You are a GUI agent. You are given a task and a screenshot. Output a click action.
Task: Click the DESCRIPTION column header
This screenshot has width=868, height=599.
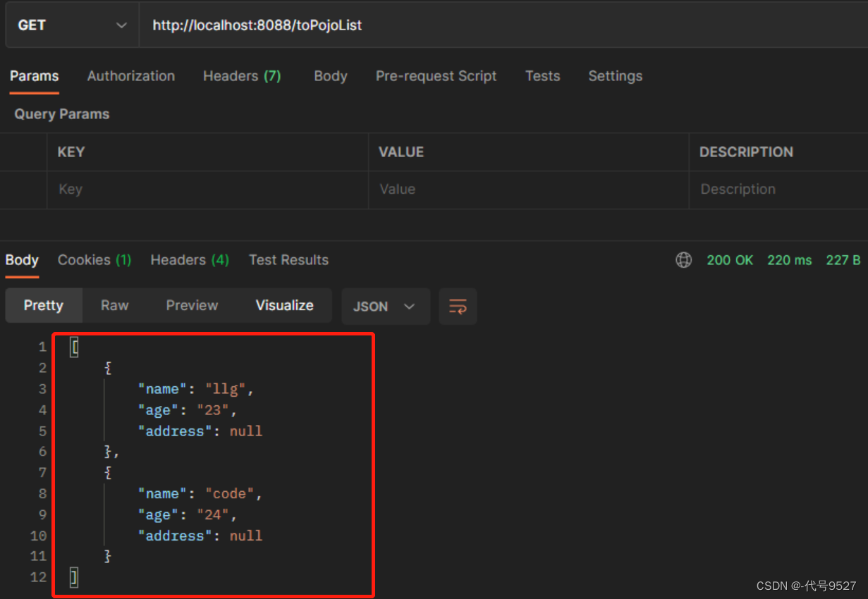click(x=746, y=152)
